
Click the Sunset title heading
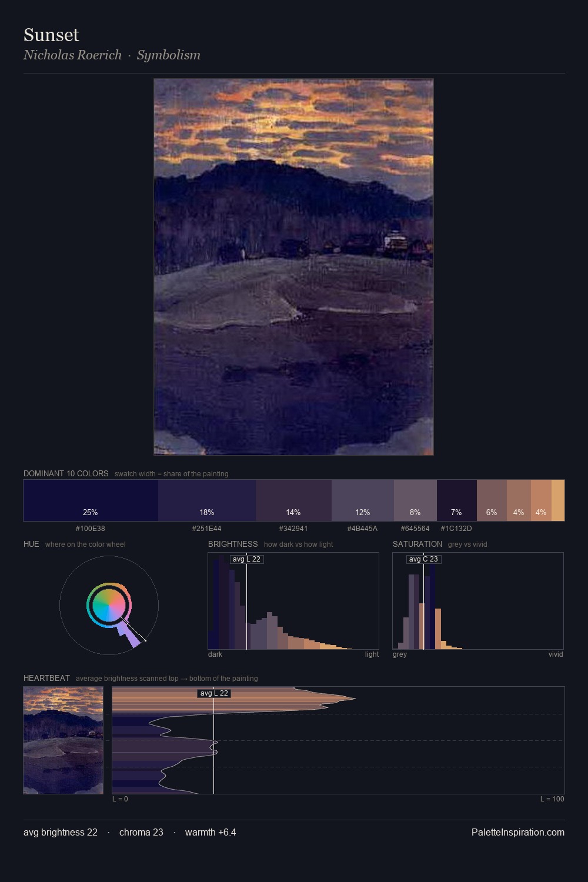(51, 35)
